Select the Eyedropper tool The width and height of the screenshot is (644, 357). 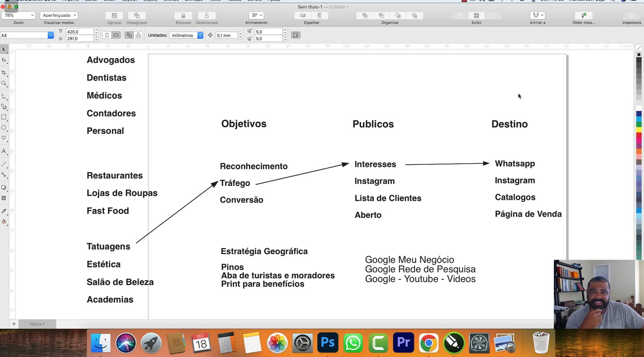pos(4,211)
